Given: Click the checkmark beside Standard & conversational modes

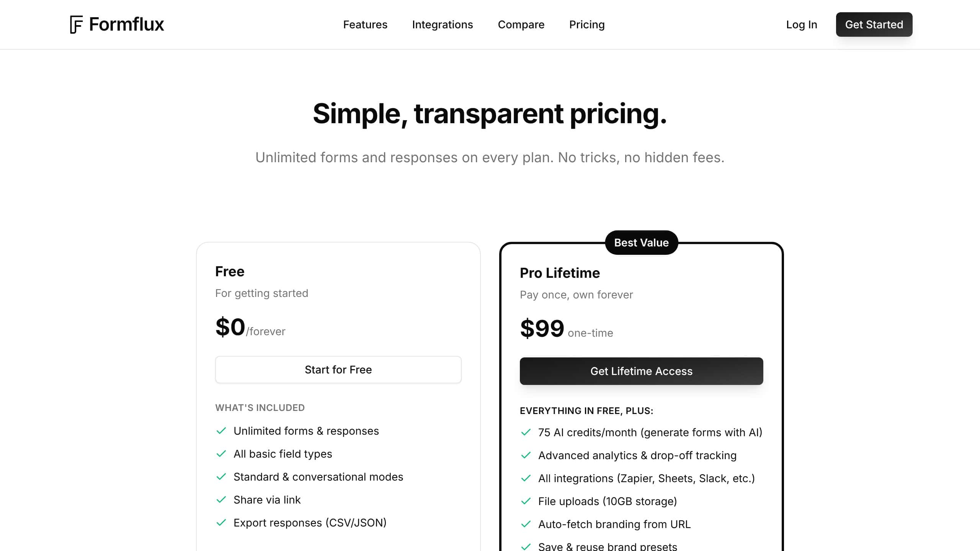Looking at the screenshot, I should [221, 477].
